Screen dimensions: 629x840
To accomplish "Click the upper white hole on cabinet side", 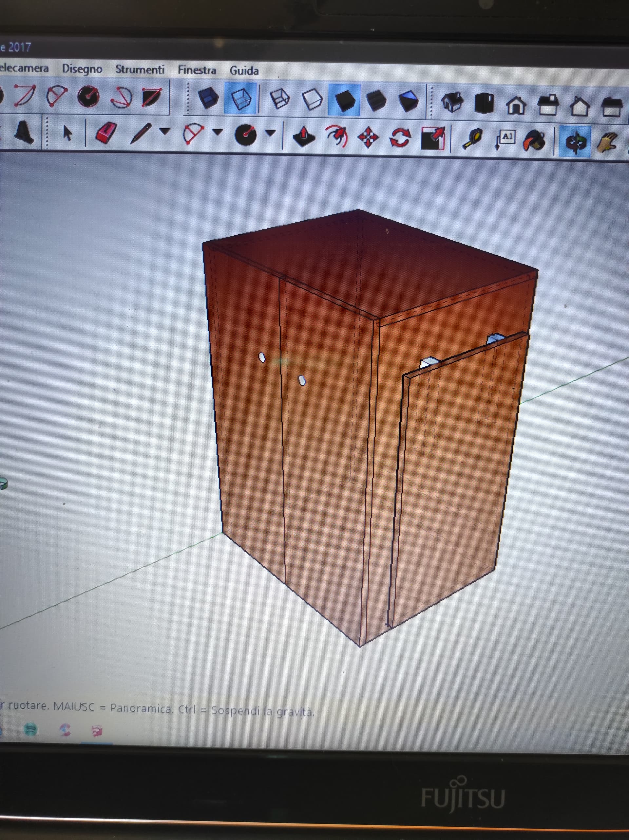I will pos(262,357).
